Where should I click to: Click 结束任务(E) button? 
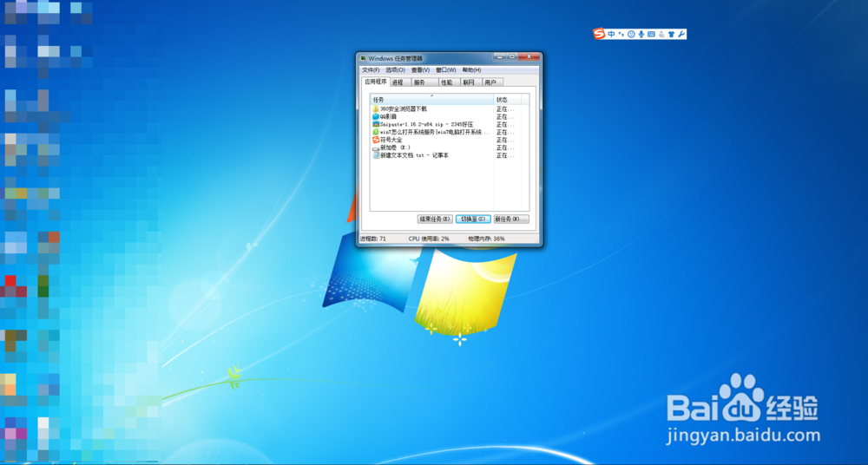point(435,219)
